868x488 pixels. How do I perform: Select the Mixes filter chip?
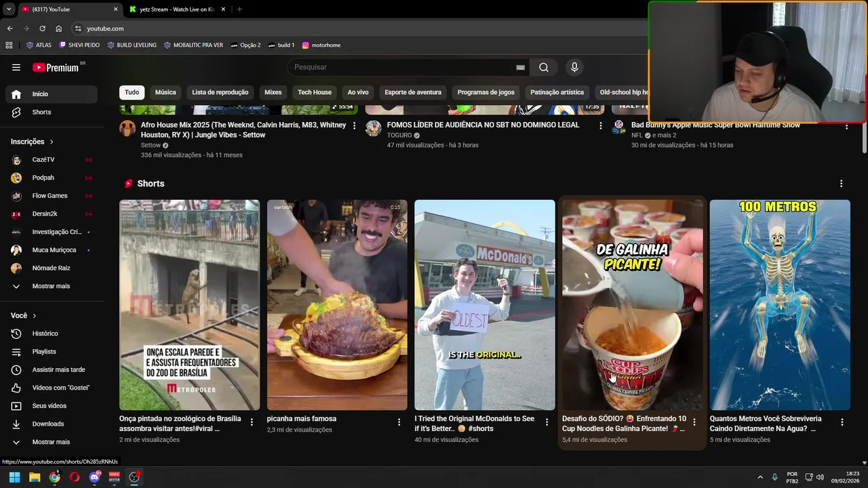click(x=273, y=92)
